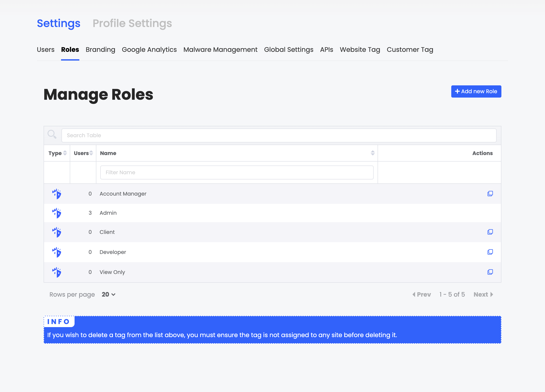
Task: Click the copy icon for View Only role
Action: (x=490, y=272)
